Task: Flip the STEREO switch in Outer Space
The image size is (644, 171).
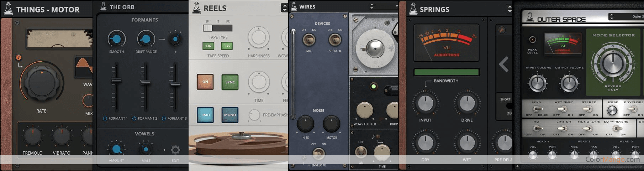Action: (588, 109)
